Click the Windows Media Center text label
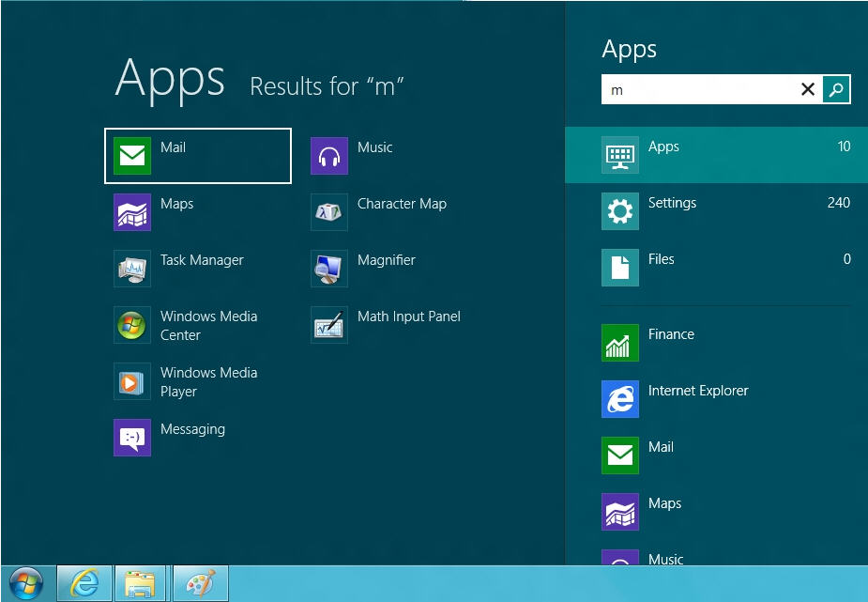This screenshot has width=868, height=602. tap(208, 326)
